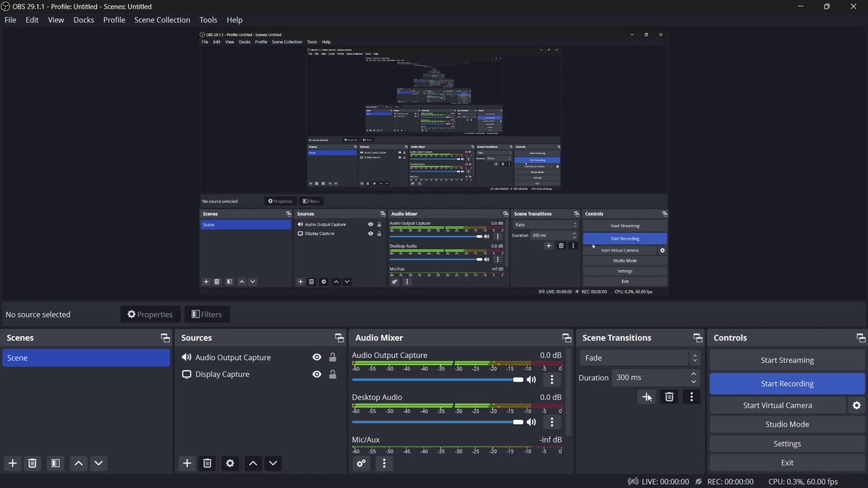Screen dimensions: 868x488
Task: Select the Scene item in Scenes list
Action: click(86, 358)
